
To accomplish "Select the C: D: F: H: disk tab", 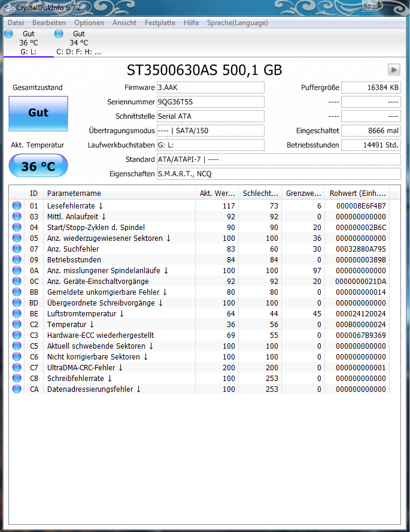I will (78, 43).
